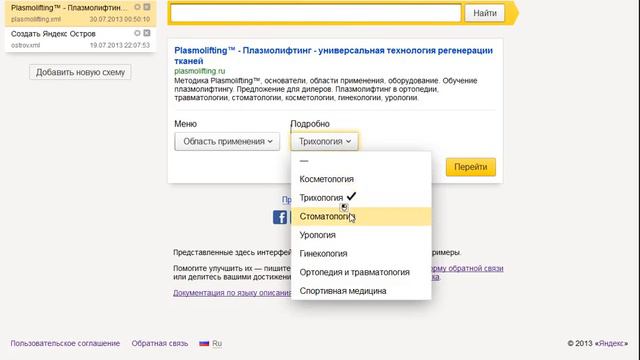640x360 pixels.
Task: Collapse the Трихология dropdown
Action: point(324,142)
